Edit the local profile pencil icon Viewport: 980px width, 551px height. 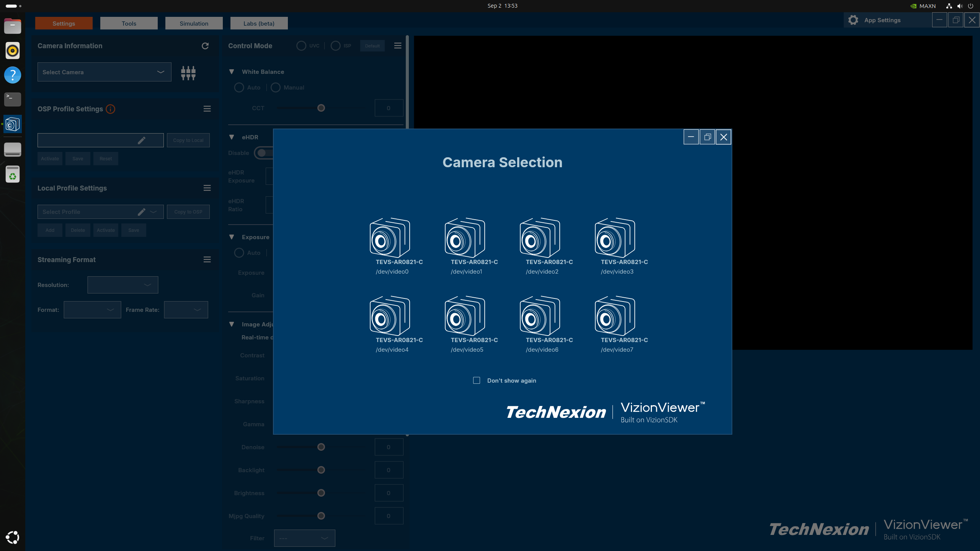[x=141, y=212]
